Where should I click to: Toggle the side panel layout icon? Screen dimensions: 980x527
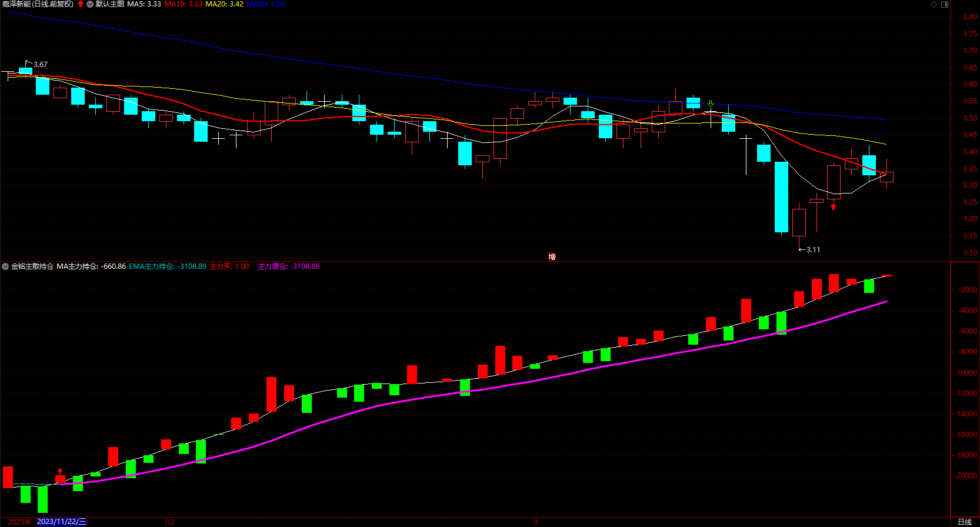pos(945,4)
